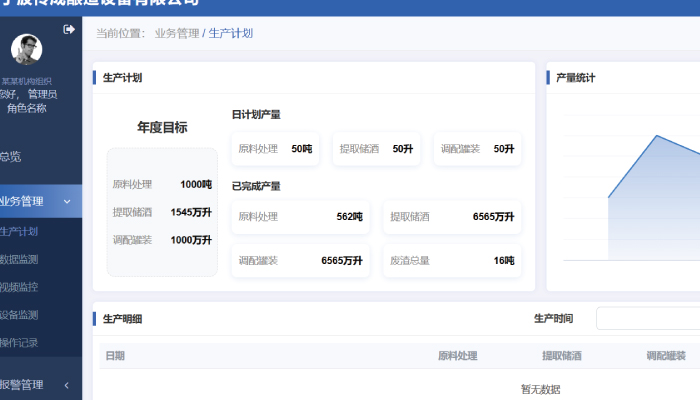Click the peak of the 产量统计 chart
700x400 pixels.
657,136
